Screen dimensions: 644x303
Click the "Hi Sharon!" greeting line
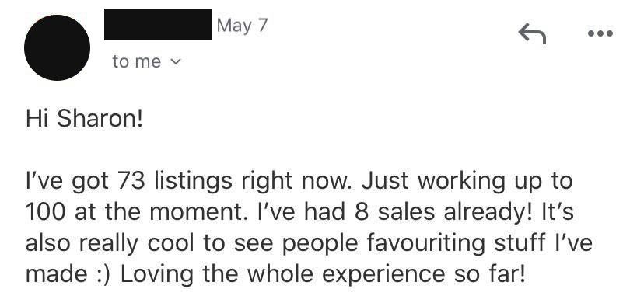click(84, 120)
